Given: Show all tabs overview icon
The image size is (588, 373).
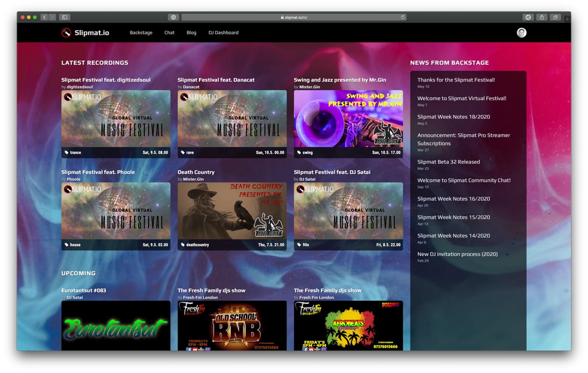Looking at the screenshot, I should point(555,17).
